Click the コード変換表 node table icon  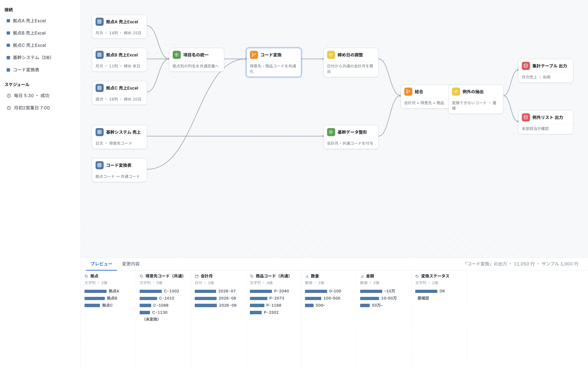point(99,165)
